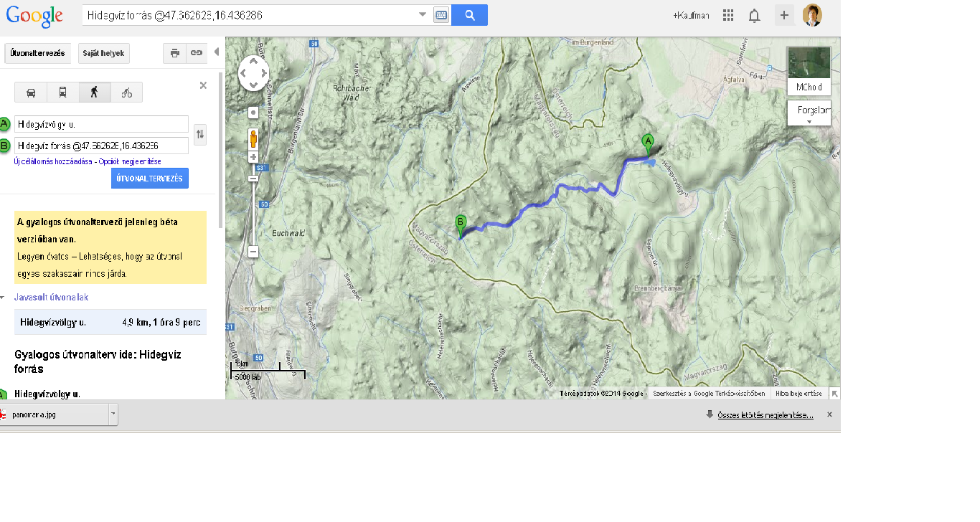Click the link share icon
980x522 pixels.
(x=196, y=53)
